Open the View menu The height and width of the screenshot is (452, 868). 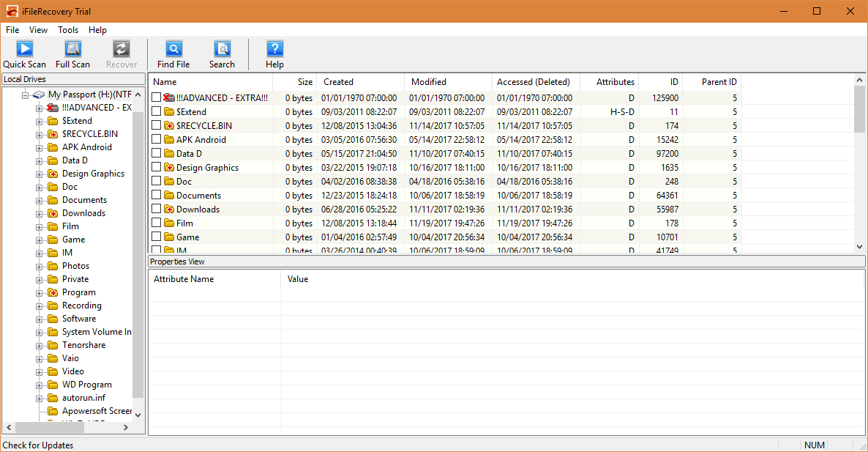[38, 30]
